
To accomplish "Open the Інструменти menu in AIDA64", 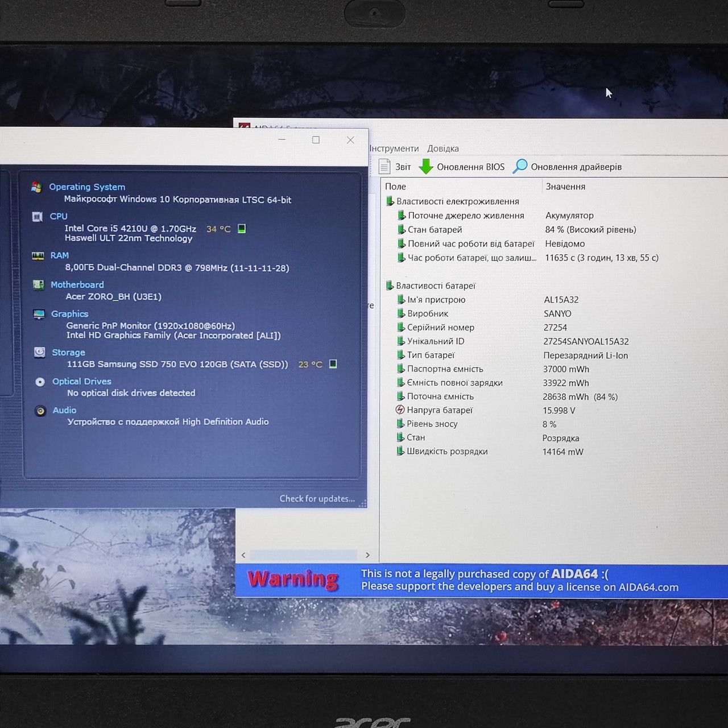I will tap(394, 148).
